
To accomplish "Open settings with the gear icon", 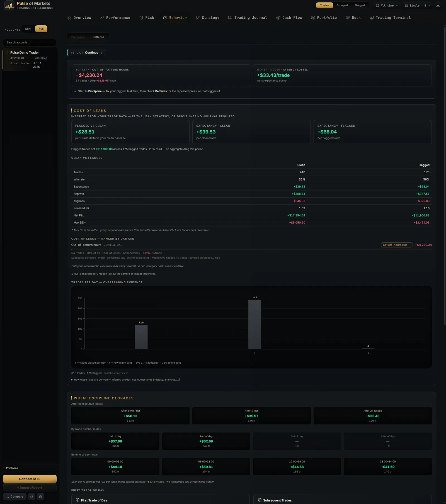I will coord(40,496).
